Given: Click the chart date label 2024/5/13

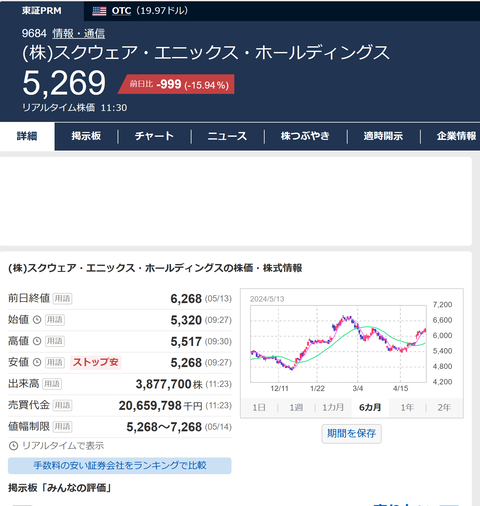Looking at the screenshot, I should coord(267,299).
